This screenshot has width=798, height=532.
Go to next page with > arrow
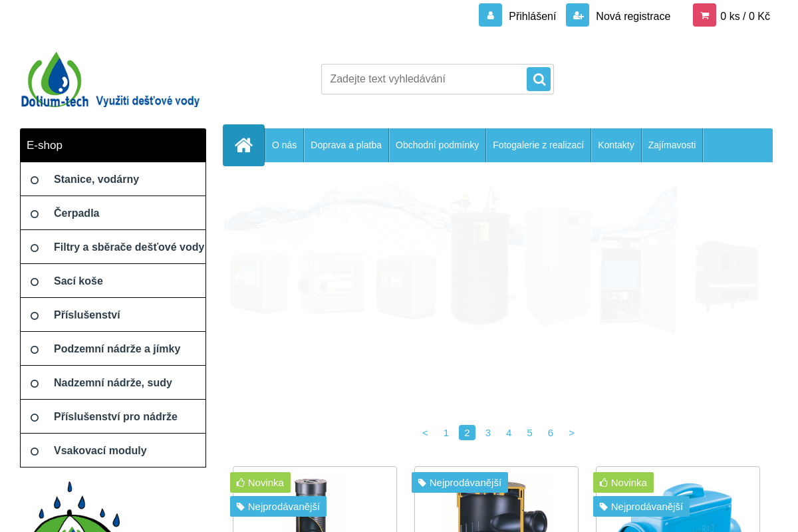click(571, 433)
